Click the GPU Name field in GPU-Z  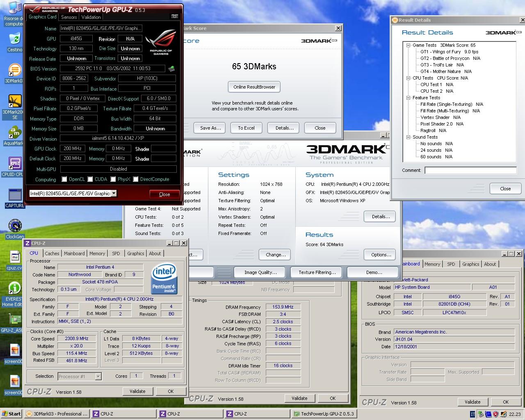[101, 28]
